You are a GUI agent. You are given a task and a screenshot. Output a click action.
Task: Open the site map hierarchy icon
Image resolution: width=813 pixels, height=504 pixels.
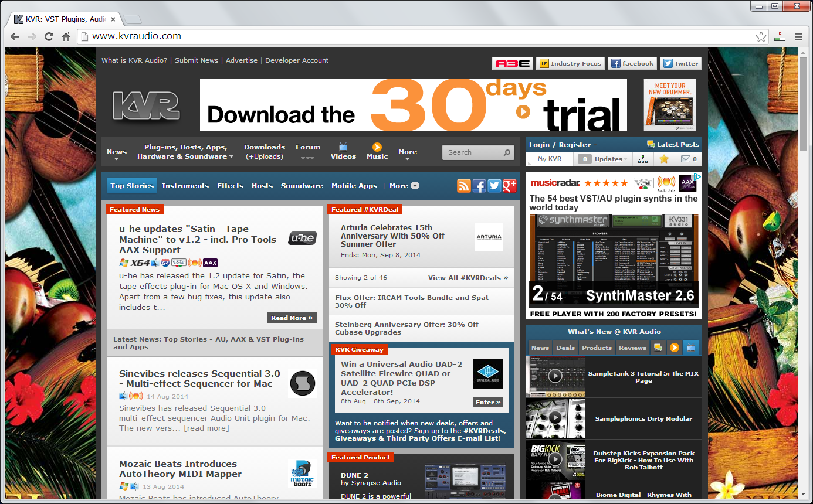643,159
